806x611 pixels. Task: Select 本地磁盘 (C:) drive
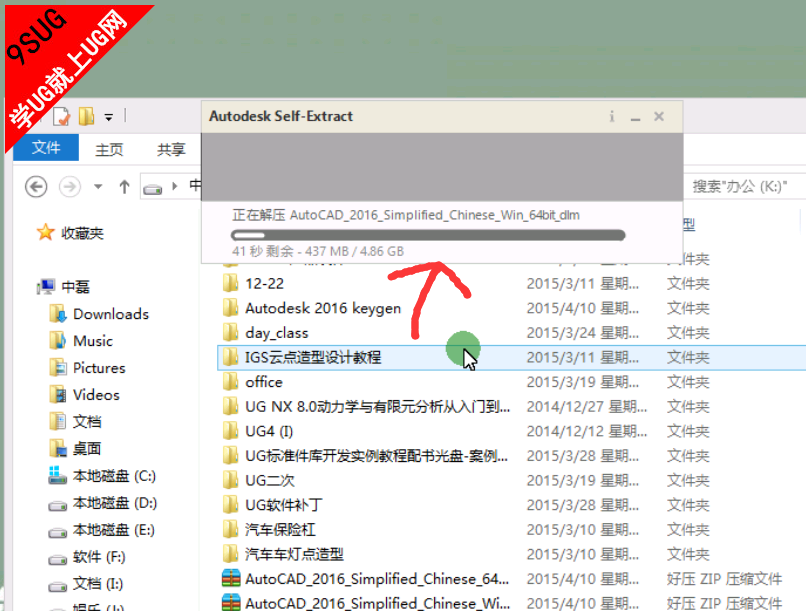pos(102,476)
